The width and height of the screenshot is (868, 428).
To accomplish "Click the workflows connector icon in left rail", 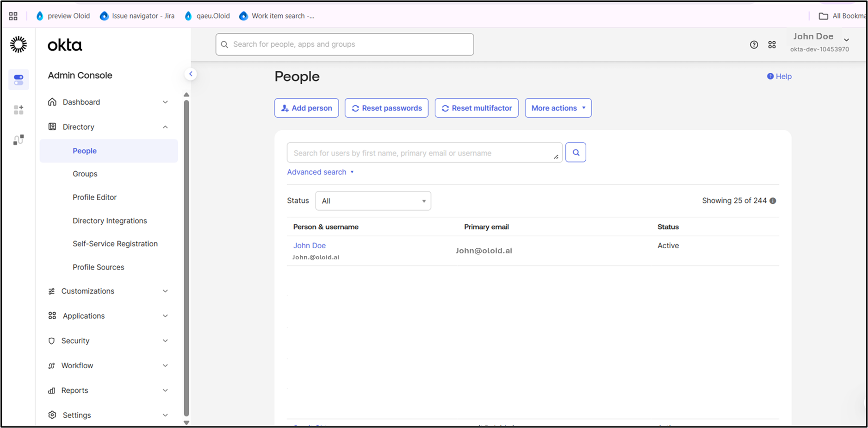I will pos(19,140).
